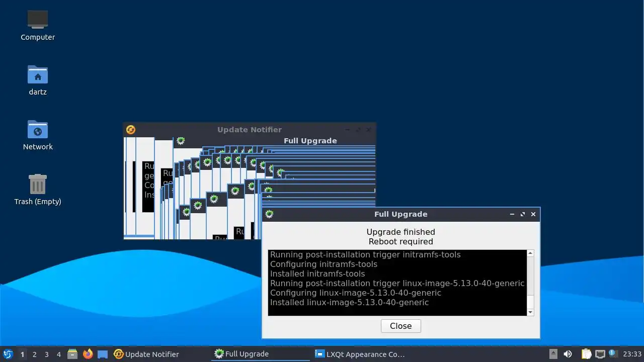The height and width of the screenshot is (362, 644).
Task: Click the green gear icon in Full Upgrade titlebar
Action: 269,214
